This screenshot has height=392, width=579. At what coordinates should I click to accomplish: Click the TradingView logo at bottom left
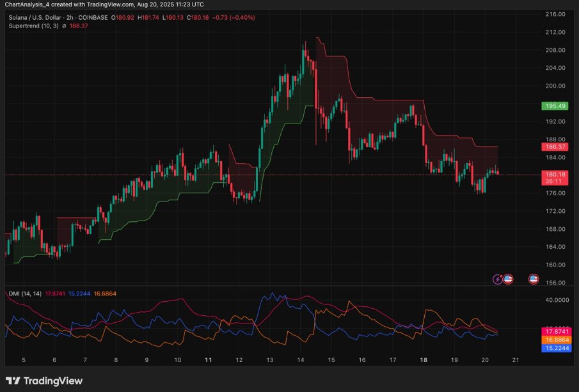[44, 381]
